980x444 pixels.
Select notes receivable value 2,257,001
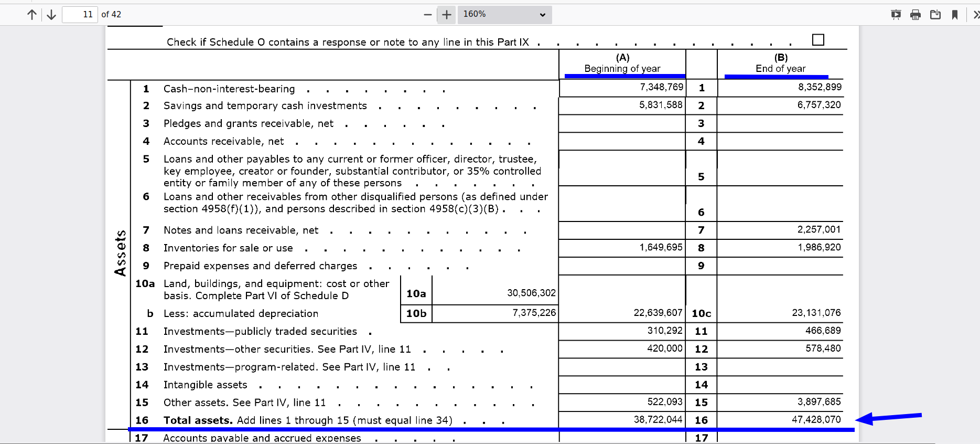(819, 229)
